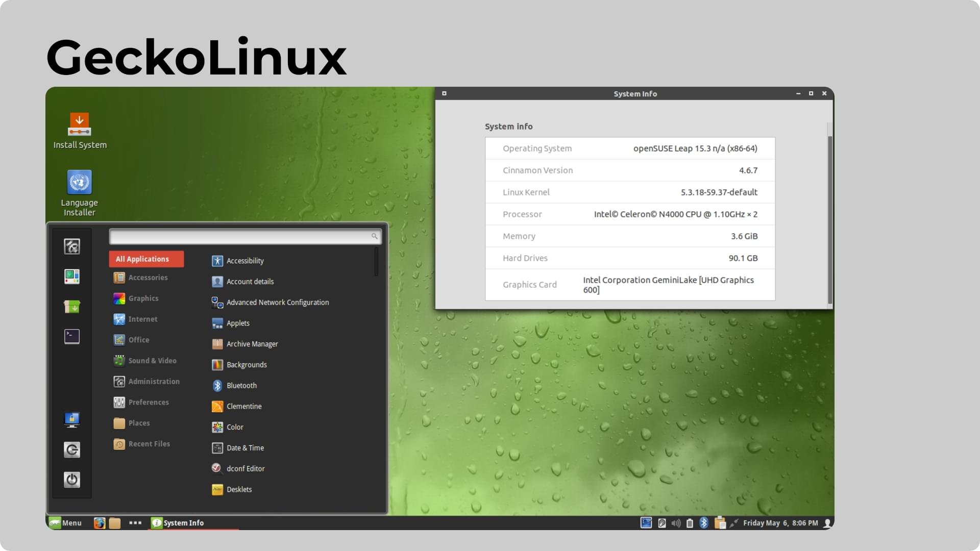Click the battery tray icon
The width and height of the screenshot is (980, 551).
[690, 523]
